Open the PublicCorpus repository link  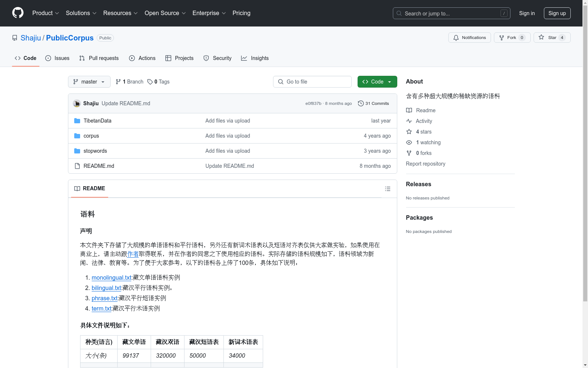click(x=70, y=38)
